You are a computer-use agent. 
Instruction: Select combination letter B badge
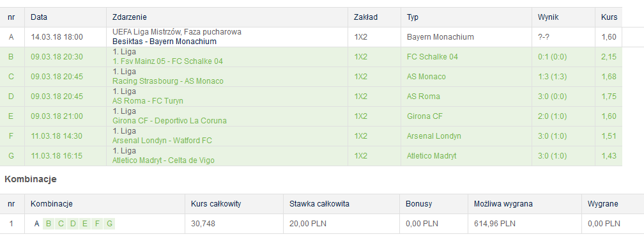[49, 224]
